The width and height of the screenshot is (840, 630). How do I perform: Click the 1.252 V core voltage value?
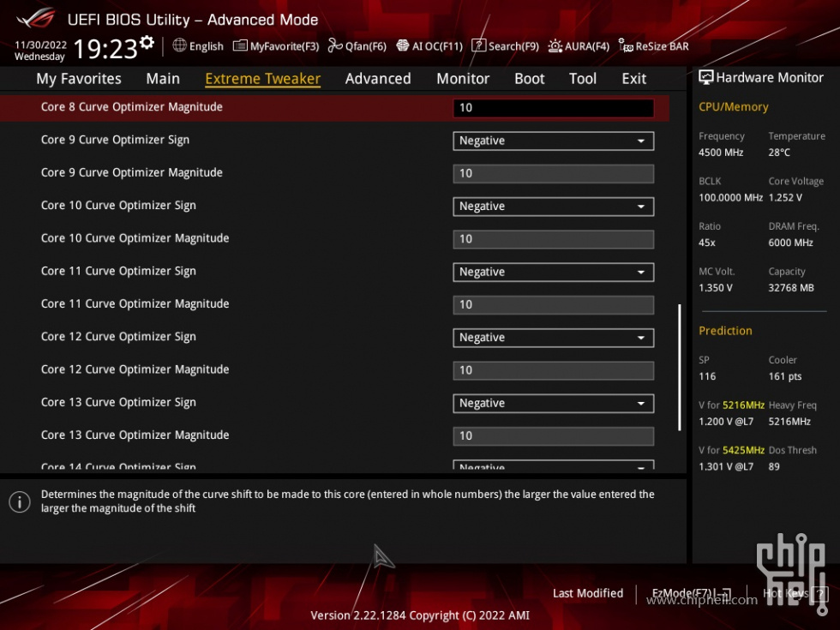pyautogui.click(x=785, y=198)
